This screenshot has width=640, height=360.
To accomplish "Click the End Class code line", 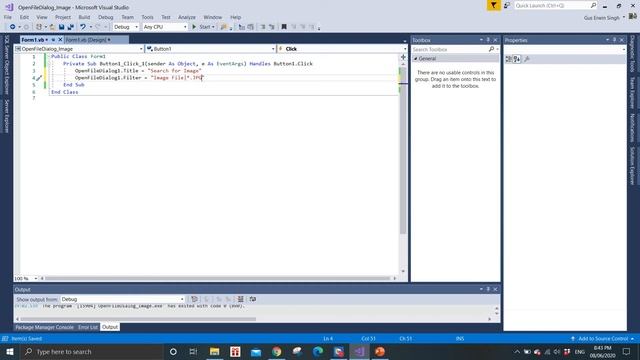I will tap(64, 92).
